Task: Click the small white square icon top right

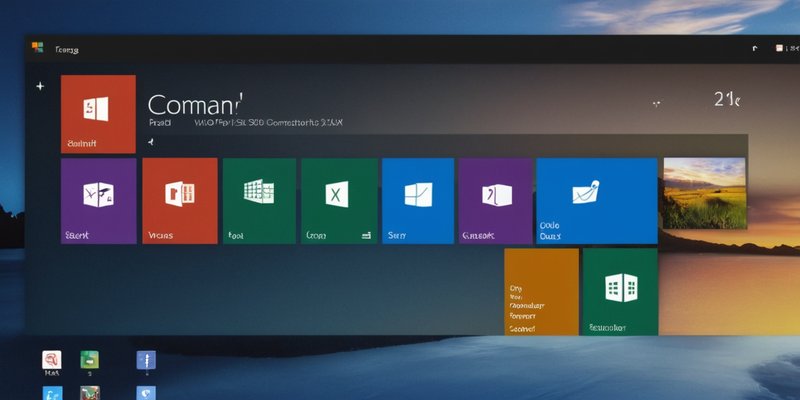Action: pos(779,48)
